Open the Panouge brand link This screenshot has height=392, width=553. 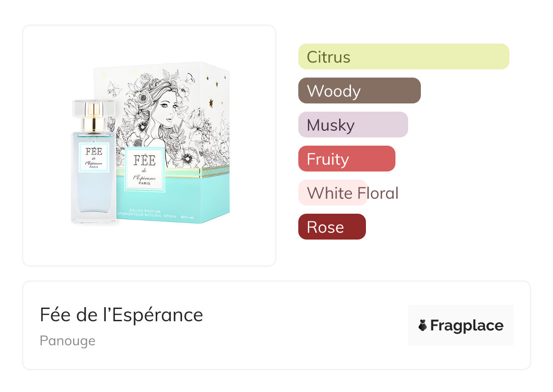pyautogui.click(x=68, y=341)
